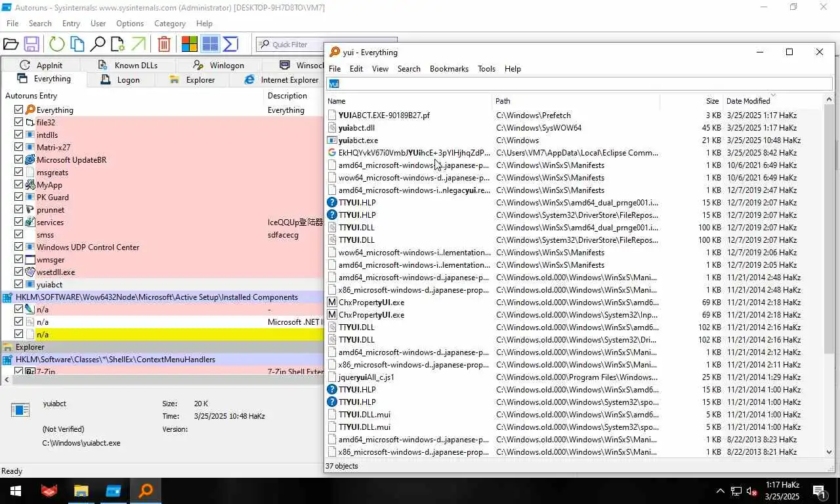Select the jqueryuiAll_c.js1 result row
This screenshot has height=504, width=840.
[x=574, y=377]
